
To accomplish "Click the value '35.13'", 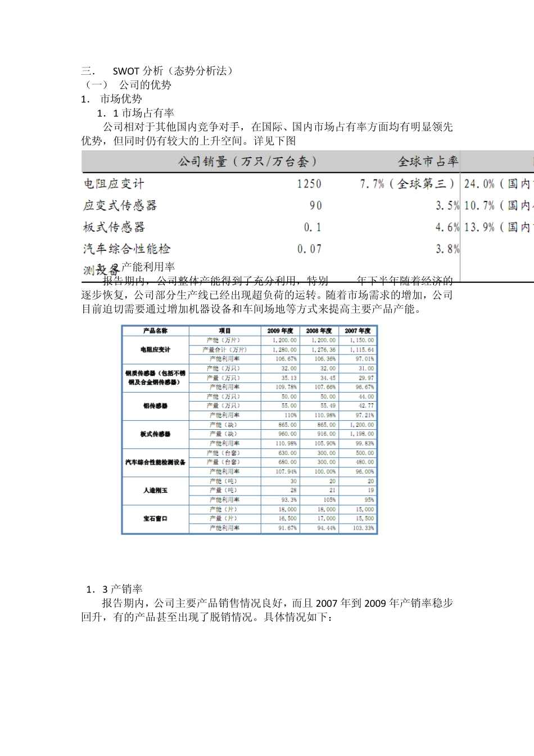I will [289, 378].
